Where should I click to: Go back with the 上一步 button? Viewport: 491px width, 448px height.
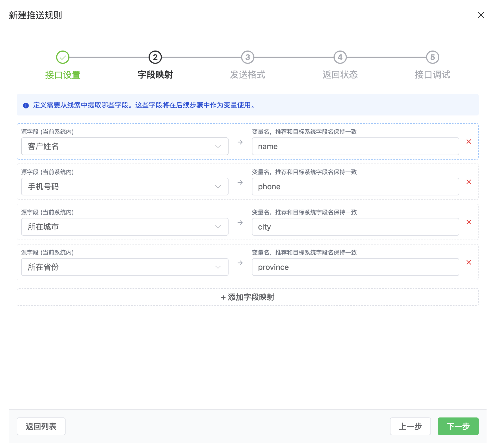(410, 426)
